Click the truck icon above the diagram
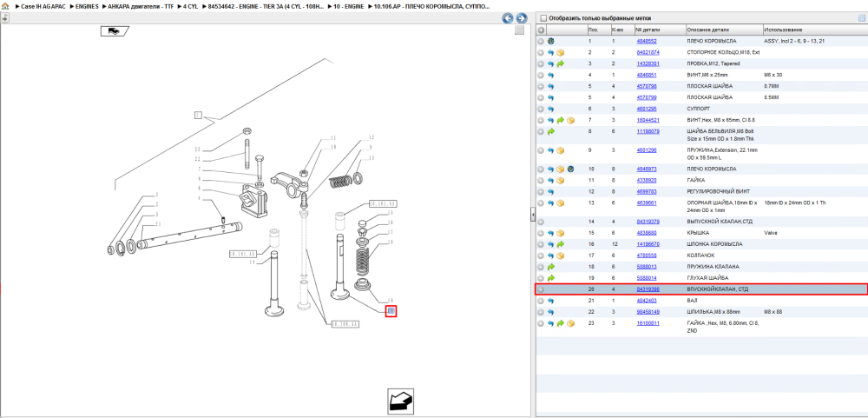 coord(114,31)
